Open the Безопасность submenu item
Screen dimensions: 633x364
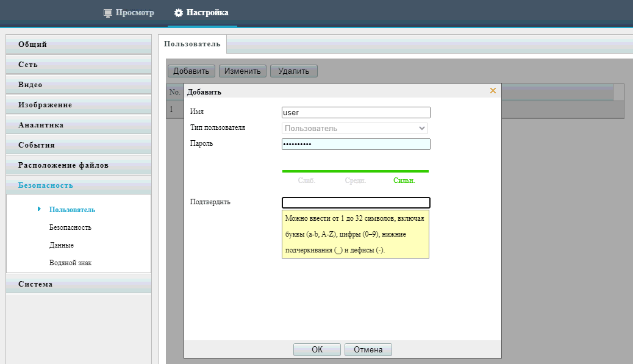[70, 227]
